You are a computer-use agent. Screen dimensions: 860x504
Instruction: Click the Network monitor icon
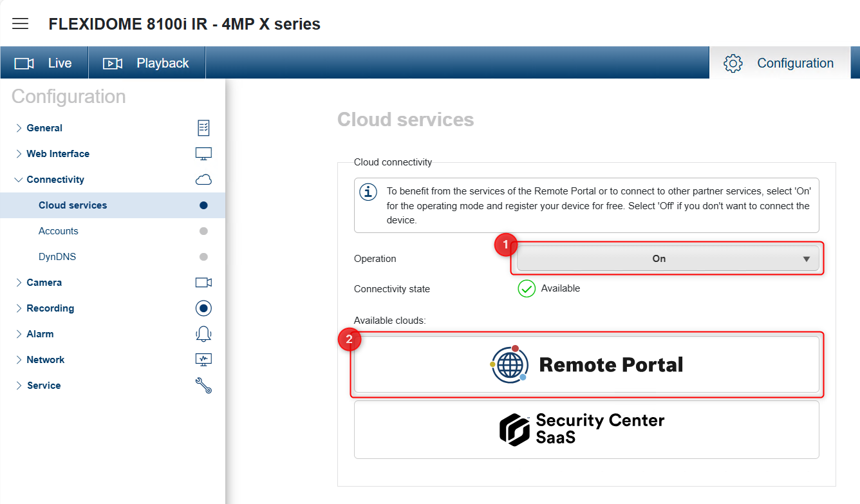tap(203, 360)
